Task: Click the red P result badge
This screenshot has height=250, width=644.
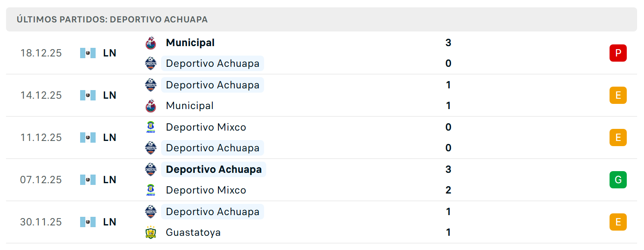Action: click(x=618, y=53)
